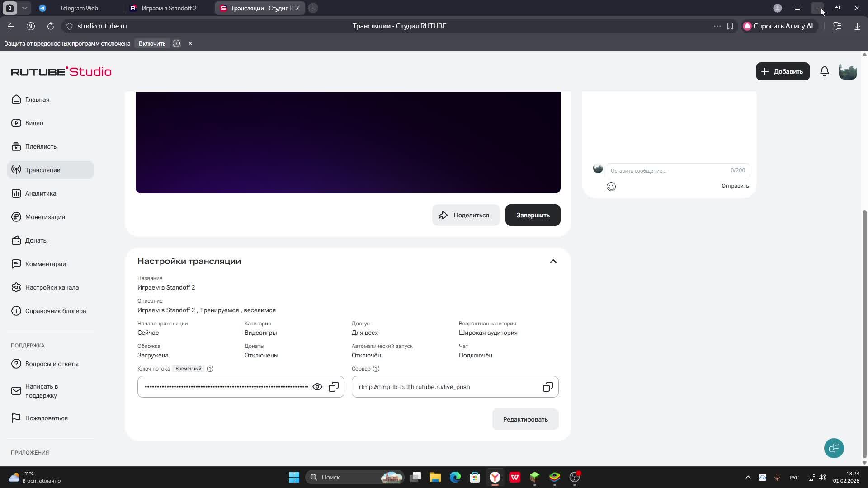Open the user avatar account menu
The width and height of the screenshot is (868, 488).
tap(848, 71)
